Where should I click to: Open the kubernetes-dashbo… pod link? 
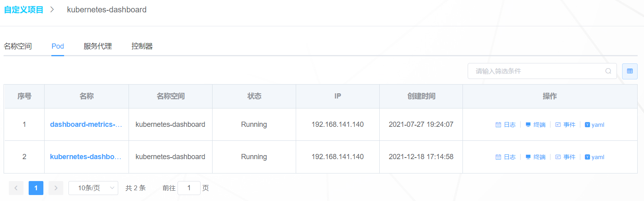[86, 157]
